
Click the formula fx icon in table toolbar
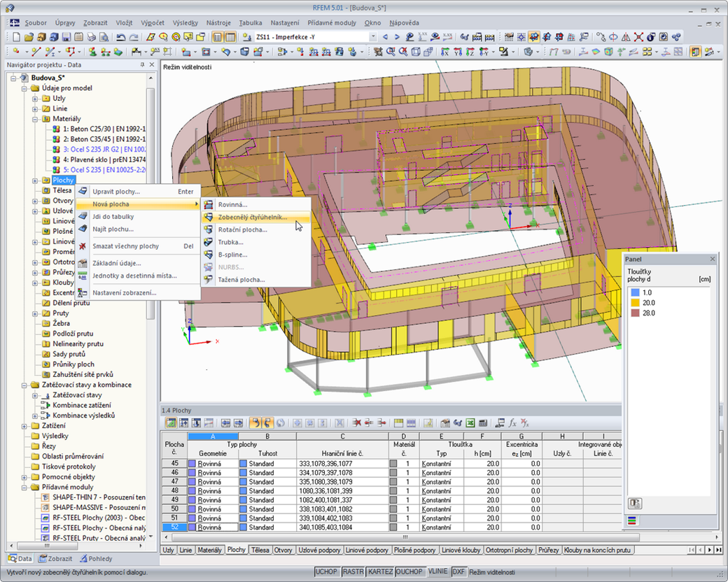[x=512, y=423]
